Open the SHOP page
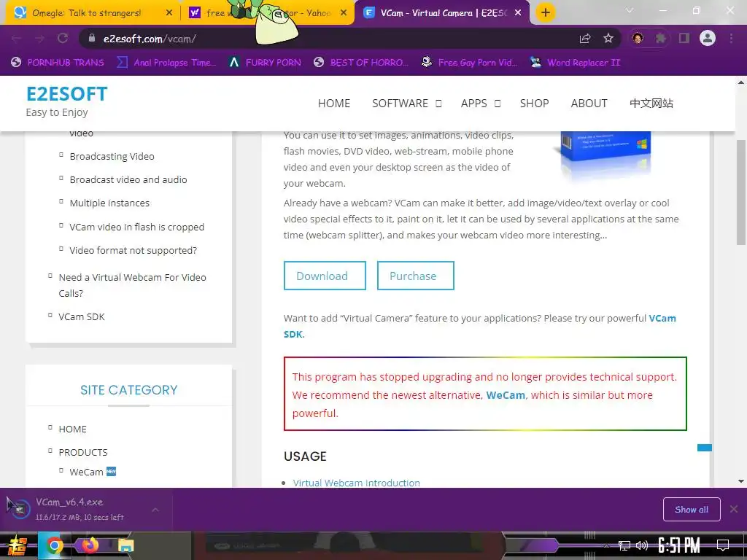 pos(534,104)
